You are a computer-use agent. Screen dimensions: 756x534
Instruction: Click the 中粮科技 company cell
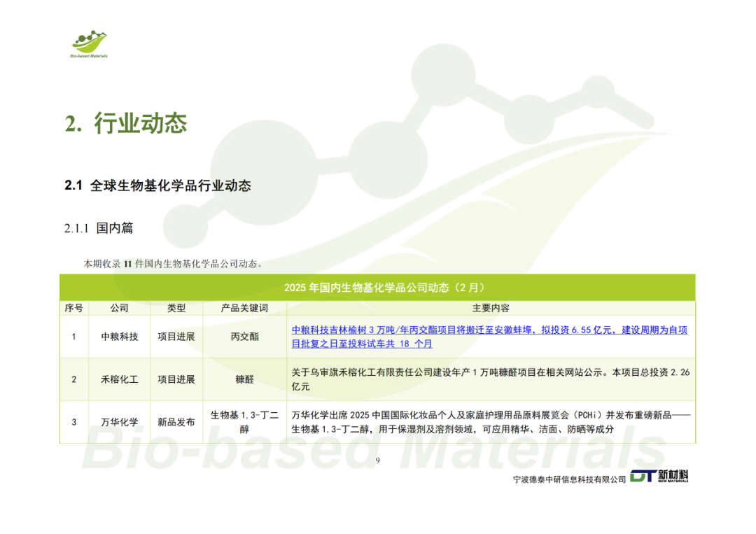[x=120, y=337]
